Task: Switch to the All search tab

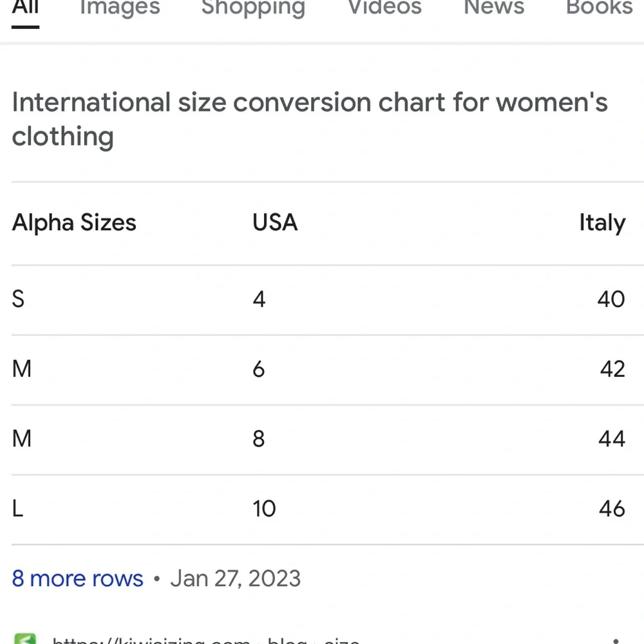Action: point(26,8)
